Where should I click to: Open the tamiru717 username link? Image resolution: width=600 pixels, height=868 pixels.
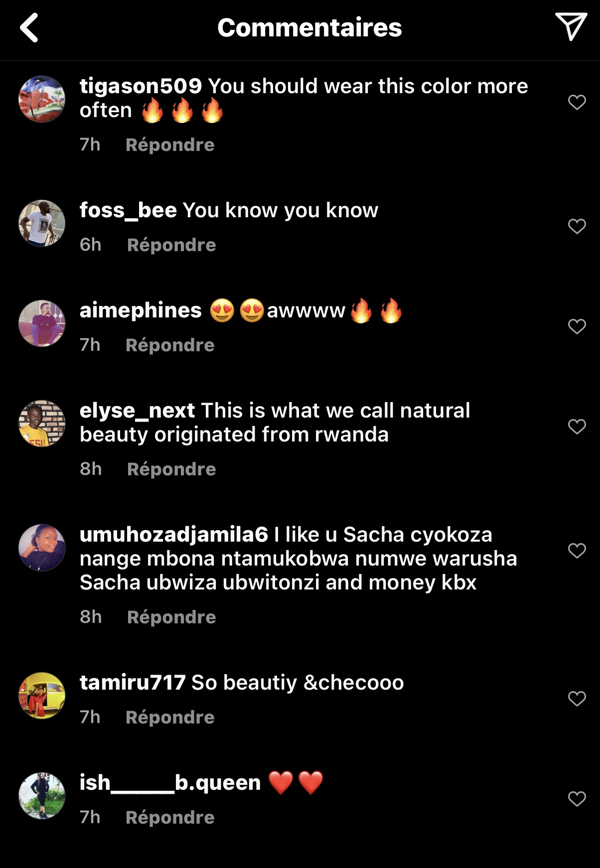[x=133, y=683]
